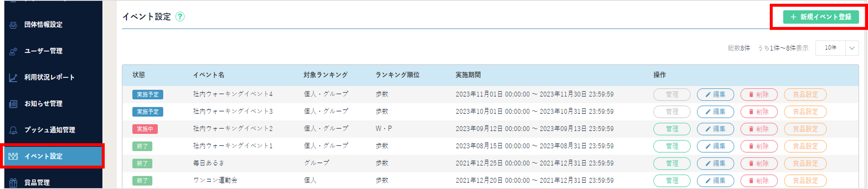Open 賞品設定 for 社内ウォーキングイベント1
Viewport: 868px width, 189px height.
pos(805,146)
